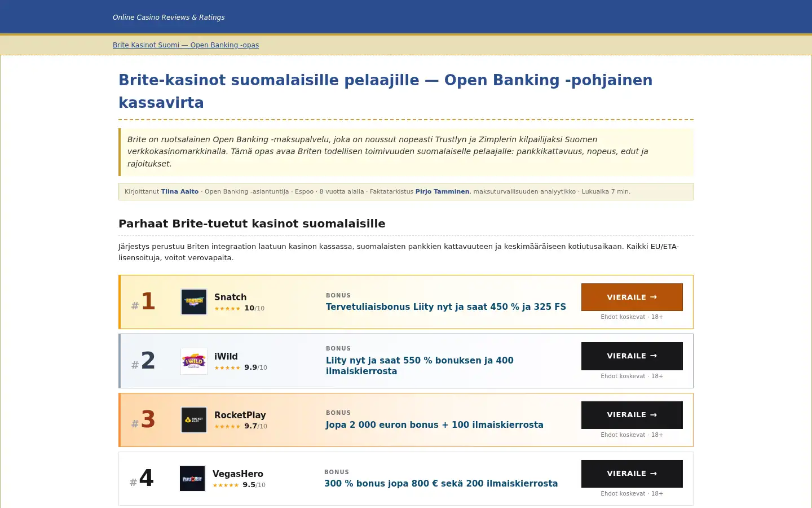The height and width of the screenshot is (508, 812).
Task: Click VegasHero star rating icons
Action: click(x=226, y=485)
